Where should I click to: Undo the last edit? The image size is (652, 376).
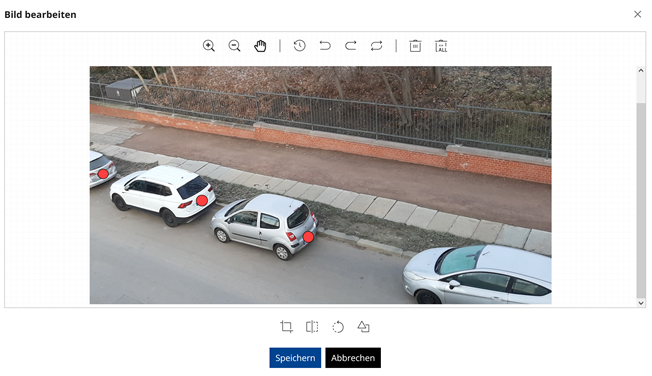325,46
